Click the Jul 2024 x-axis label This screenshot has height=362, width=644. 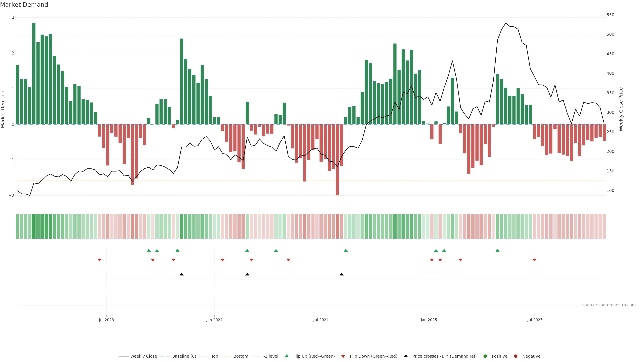pyautogui.click(x=321, y=320)
